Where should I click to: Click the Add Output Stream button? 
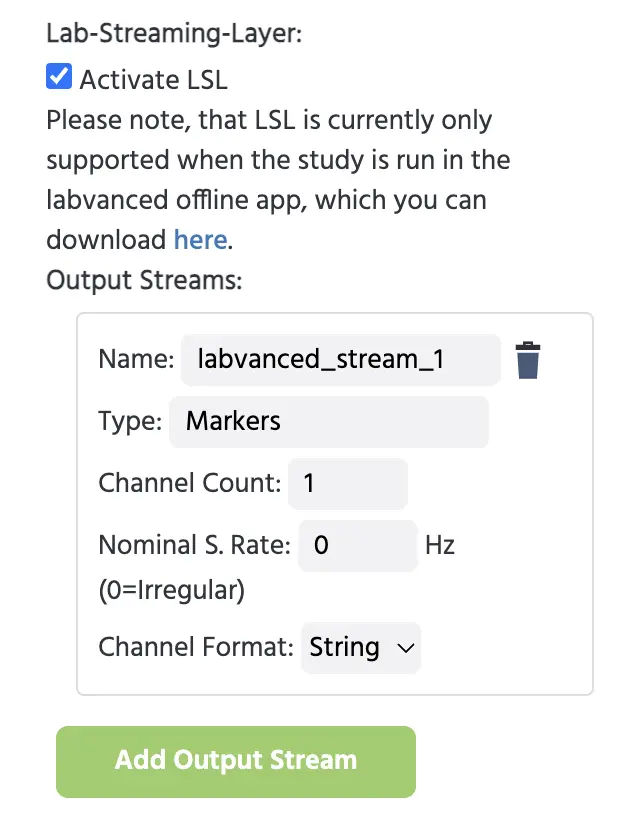236,761
